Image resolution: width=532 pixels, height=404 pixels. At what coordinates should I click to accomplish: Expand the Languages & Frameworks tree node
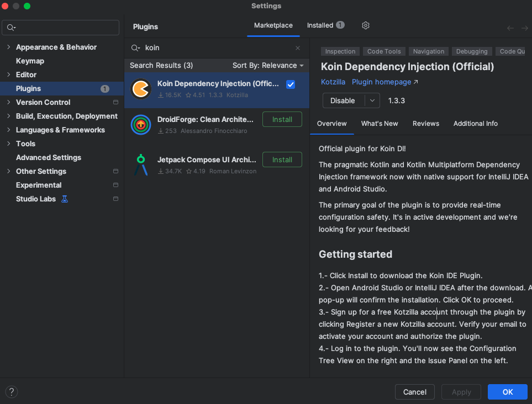[x=8, y=130]
